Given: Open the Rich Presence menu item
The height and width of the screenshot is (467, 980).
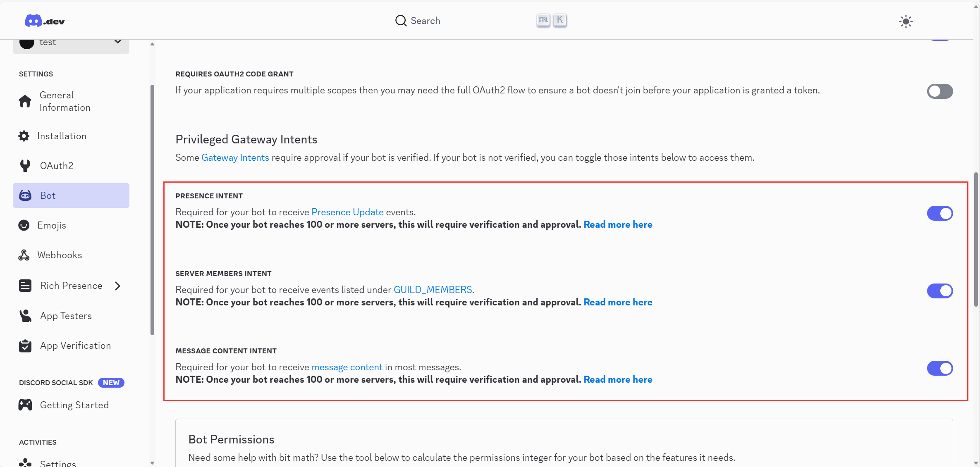Looking at the screenshot, I should click(71, 286).
